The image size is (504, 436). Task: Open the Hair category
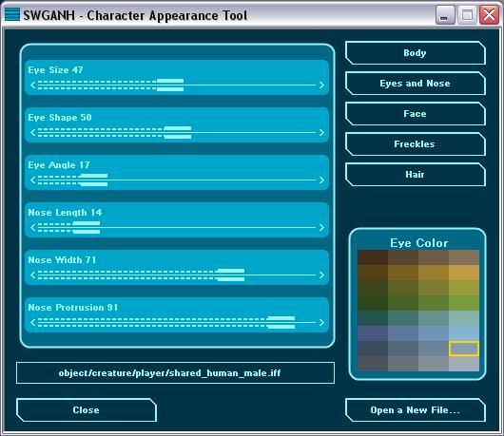[x=415, y=175]
